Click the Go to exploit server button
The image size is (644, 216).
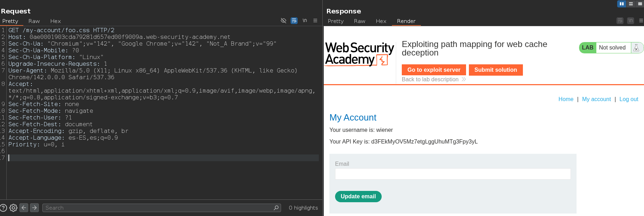[434, 70]
